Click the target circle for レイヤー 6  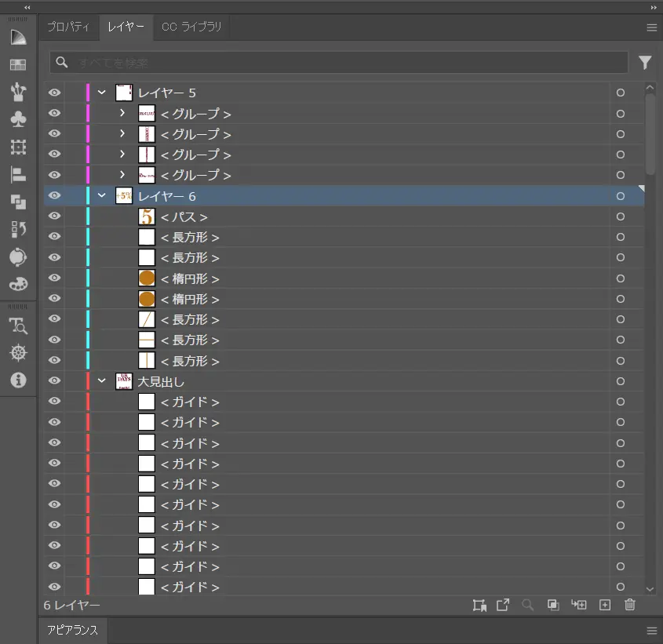click(x=621, y=196)
